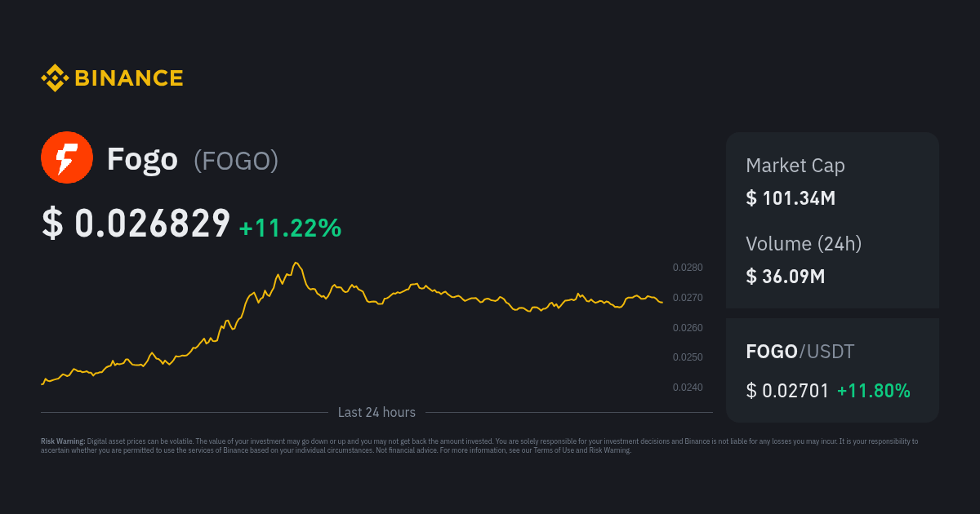Click the $ 36.09M volume value
The height and width of the screenshot is (514, 980).
786,277
